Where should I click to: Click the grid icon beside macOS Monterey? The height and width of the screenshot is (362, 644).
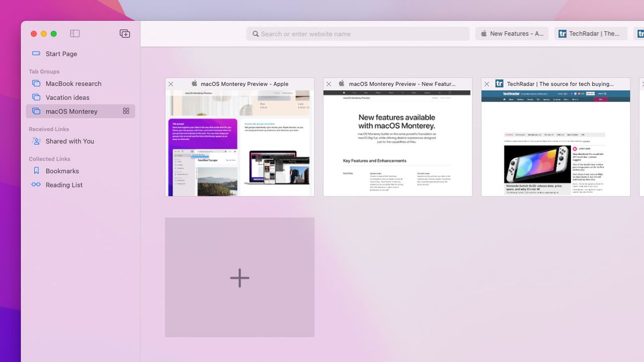pyautogui.click(x=126, y=111)
